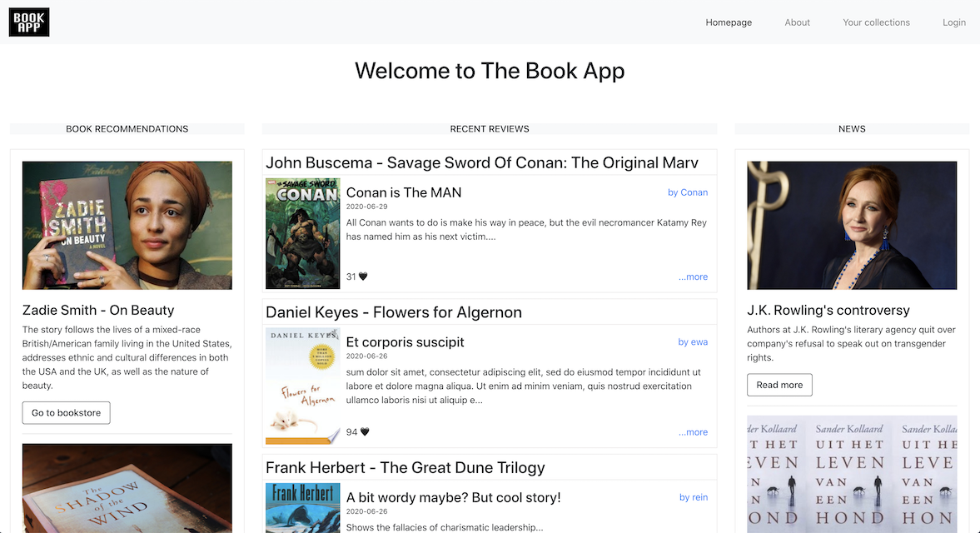Open the J.K. Rowling news photo
980x533 pixels.
[852, 226]
